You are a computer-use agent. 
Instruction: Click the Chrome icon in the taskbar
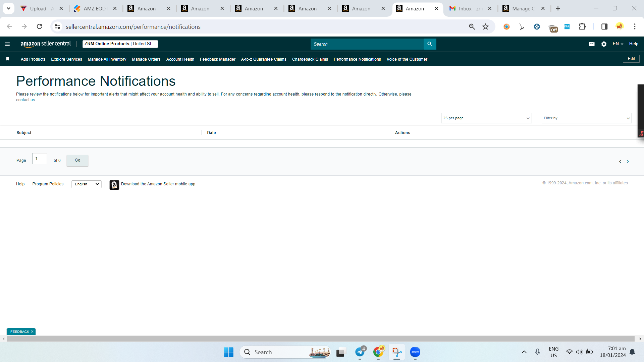click(x=378, y=352)
